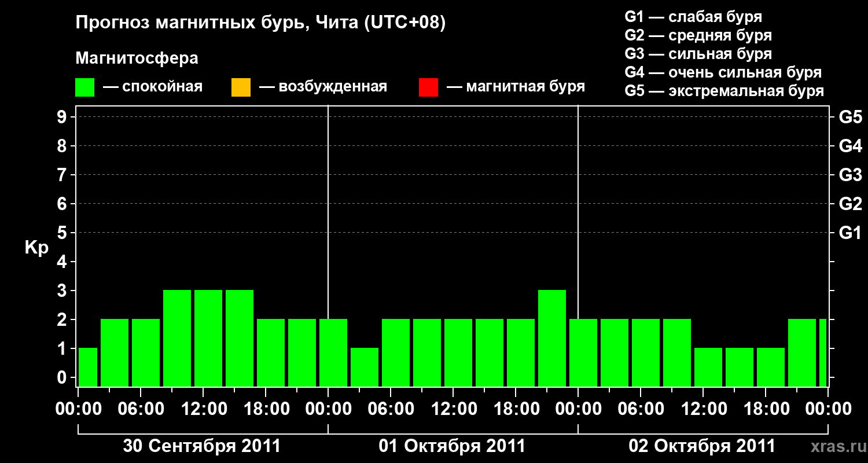The height and width of the screenshot is (463, 868).
Task: Click the 18:00 time label of 01 Октября
Action: [x=516, y=409]
